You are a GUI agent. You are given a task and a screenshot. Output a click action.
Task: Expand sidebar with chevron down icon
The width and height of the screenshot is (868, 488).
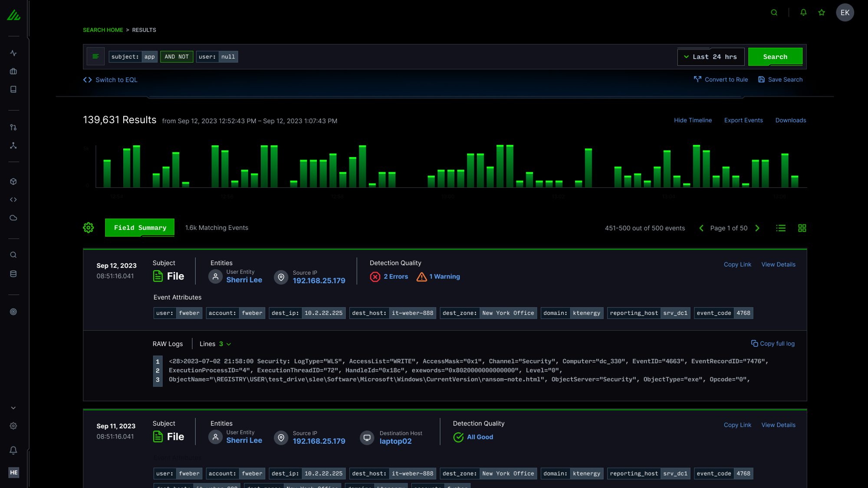[13, 408]
